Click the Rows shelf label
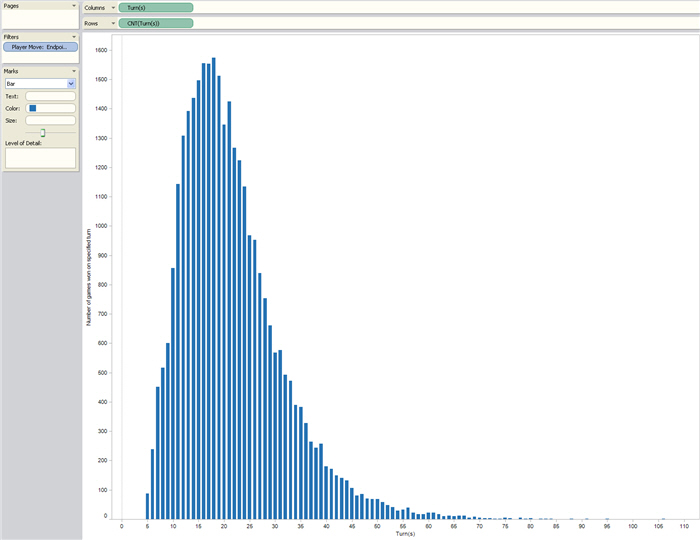700x540 pixels. 91,23
